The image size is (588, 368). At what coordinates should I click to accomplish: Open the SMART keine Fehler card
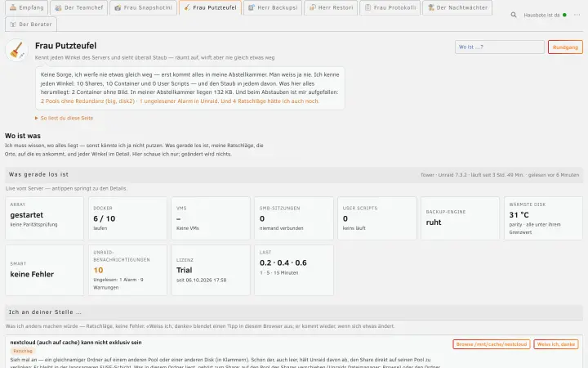(45, 270)
